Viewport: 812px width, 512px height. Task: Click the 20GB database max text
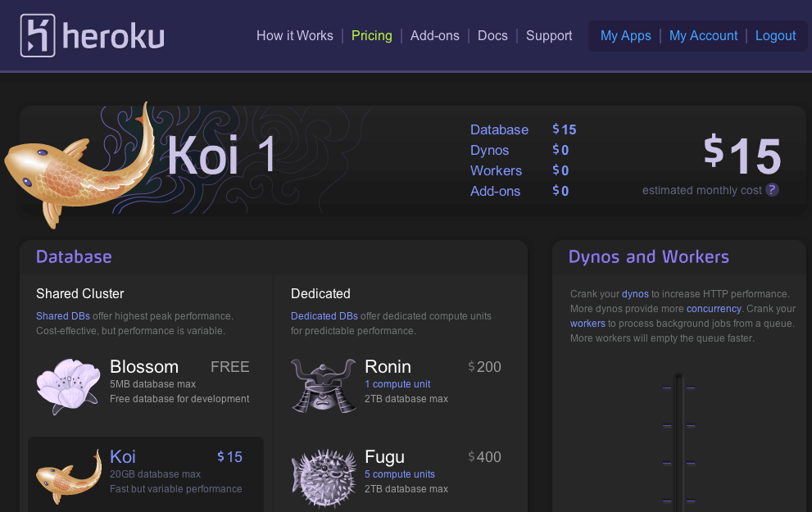point(155,474)
